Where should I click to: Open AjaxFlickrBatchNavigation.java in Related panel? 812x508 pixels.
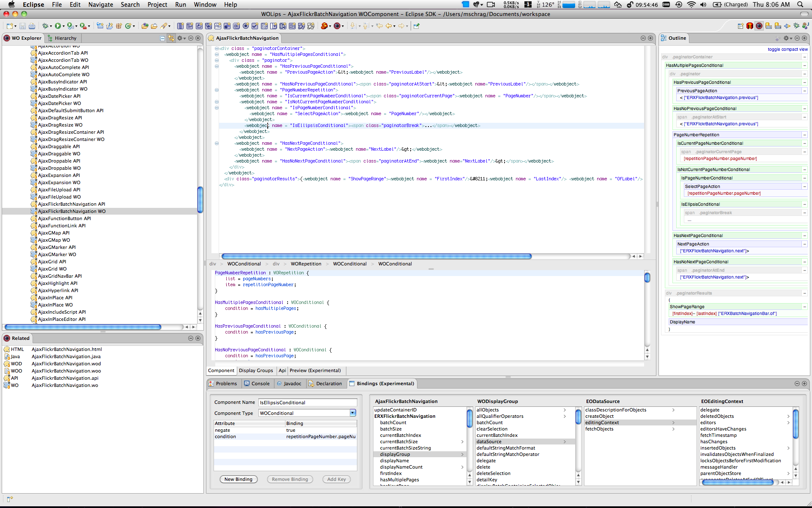click(x=66, y=356)
